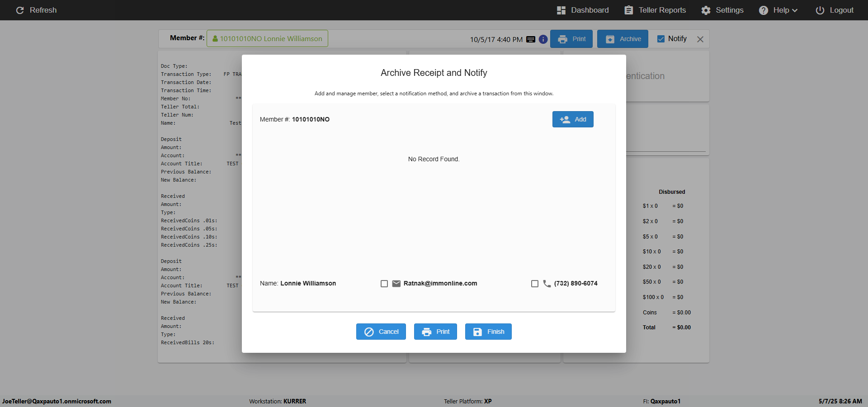Check the phone (732) 890-6074 checkbox
Screen dimensions: 868x407
click(535, 284)
